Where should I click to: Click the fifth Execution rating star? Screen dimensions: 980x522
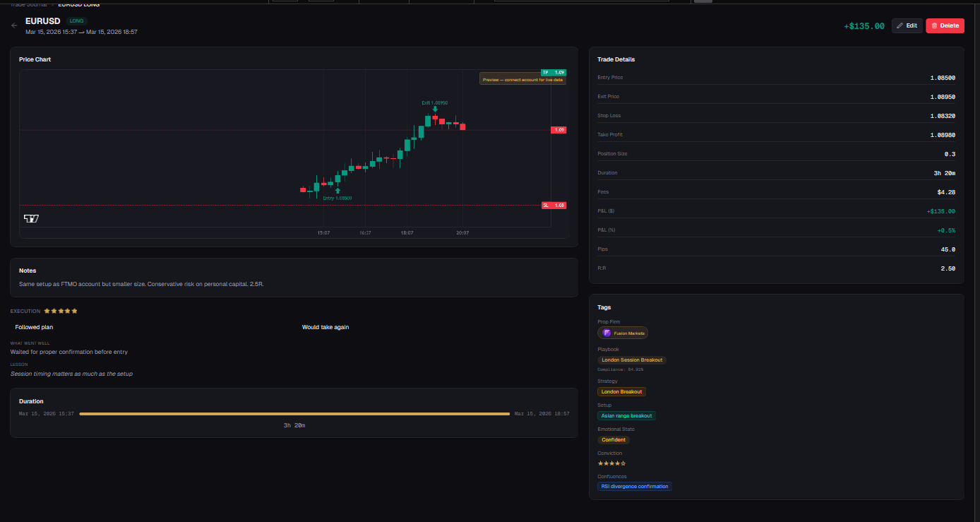(74, 310)
